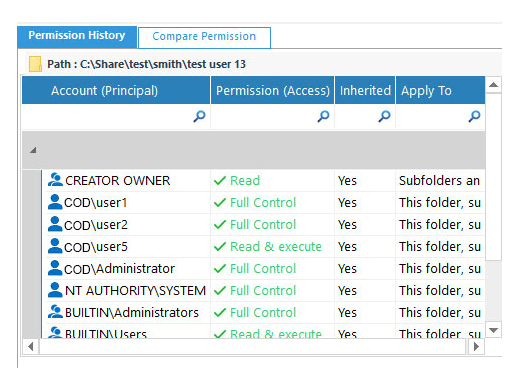The height and width of the screenshot is (382, 520).
Task: Click Full Control for NT AUTHORITY\SYSTEM
Action: [263, 291]
